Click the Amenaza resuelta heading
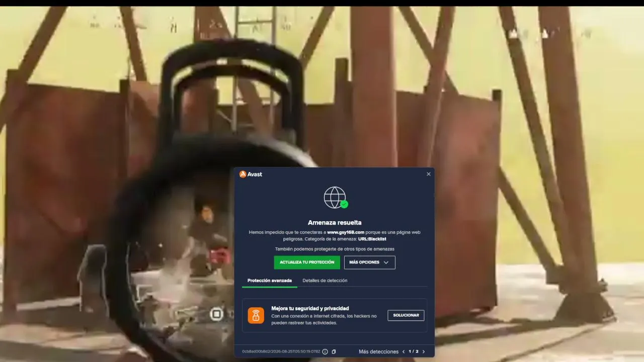Viewport: 644px width, 362px height. (335, 222)
